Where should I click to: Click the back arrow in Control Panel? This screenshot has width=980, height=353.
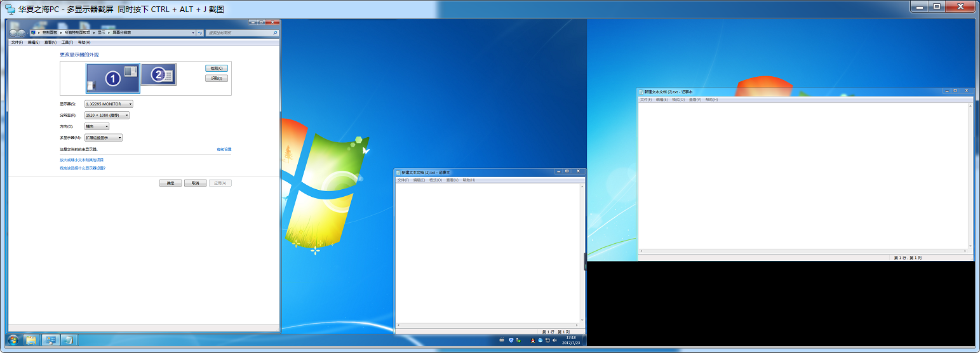pyautogui.click(x=13, y=32)
